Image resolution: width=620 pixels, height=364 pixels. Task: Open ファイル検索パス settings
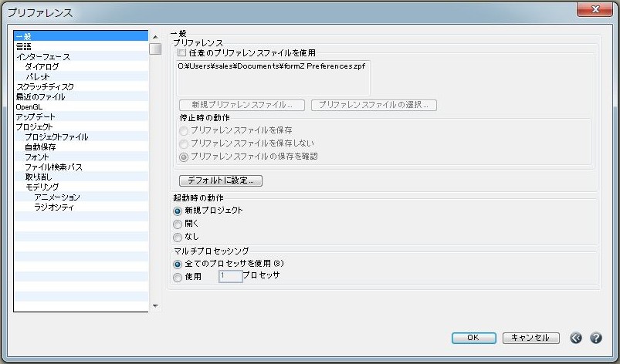(x=81, y=167)
